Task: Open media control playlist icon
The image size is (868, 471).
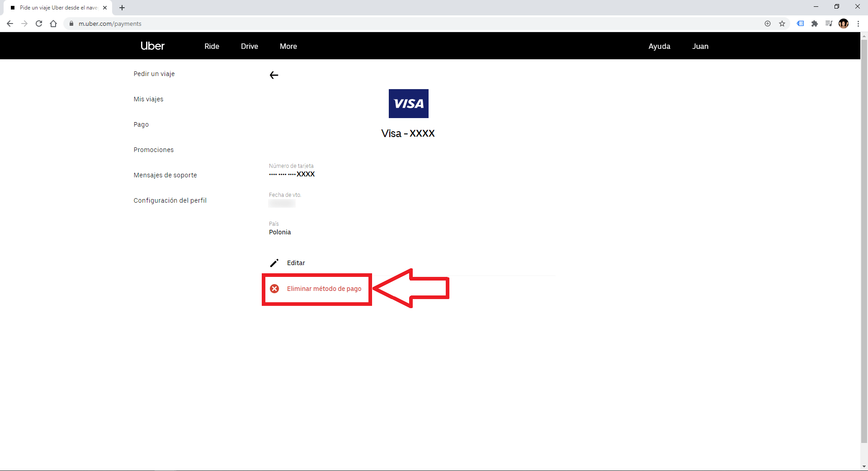Action: [x=829, y=24]
